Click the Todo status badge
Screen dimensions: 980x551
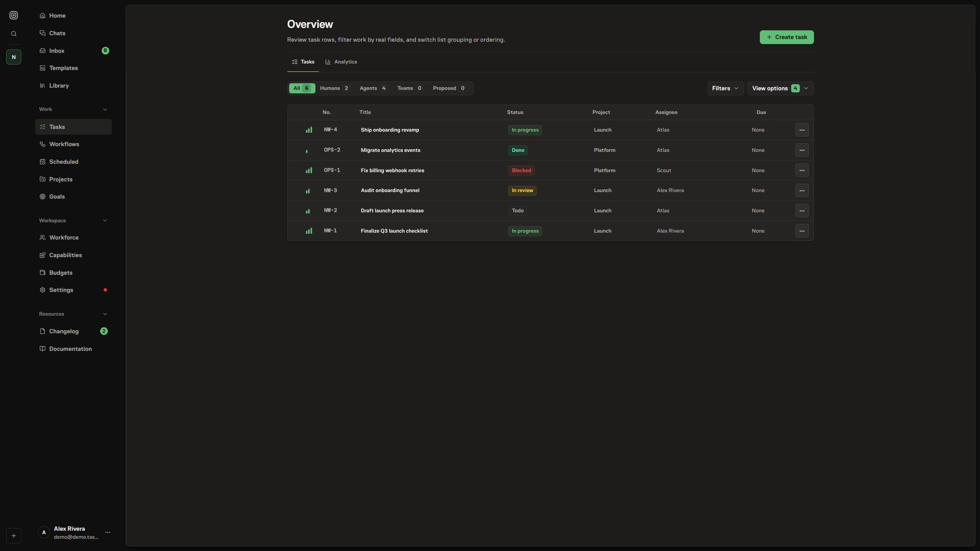click(x=518, y=211)
